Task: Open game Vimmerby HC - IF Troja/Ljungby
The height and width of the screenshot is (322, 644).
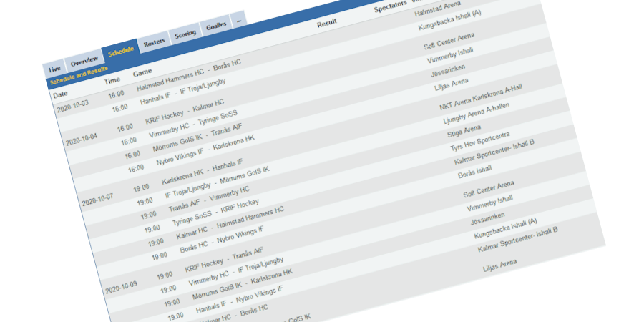Action: coord(235,272)
